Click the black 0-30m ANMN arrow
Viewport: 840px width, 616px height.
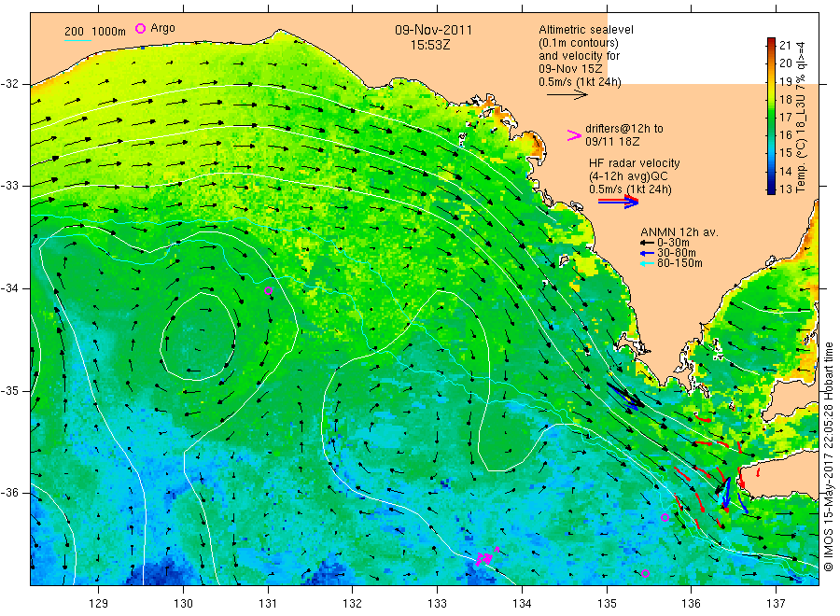click(x=647, y=243)
